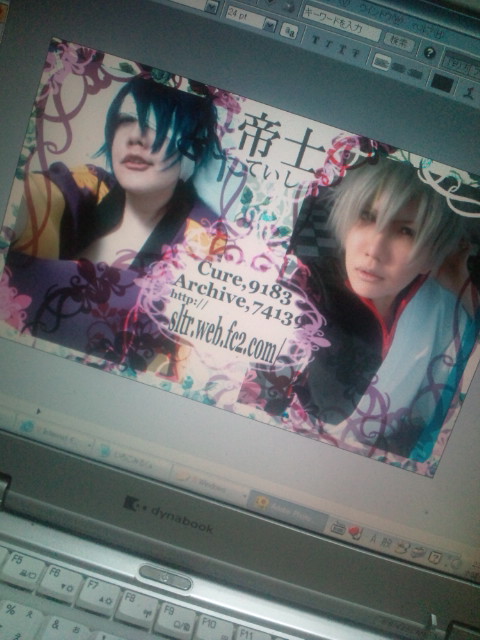The image size is (480, 640).
Task: Open the font style dropdown arrow left of 24 pt
Action: (x=212, y=7)
